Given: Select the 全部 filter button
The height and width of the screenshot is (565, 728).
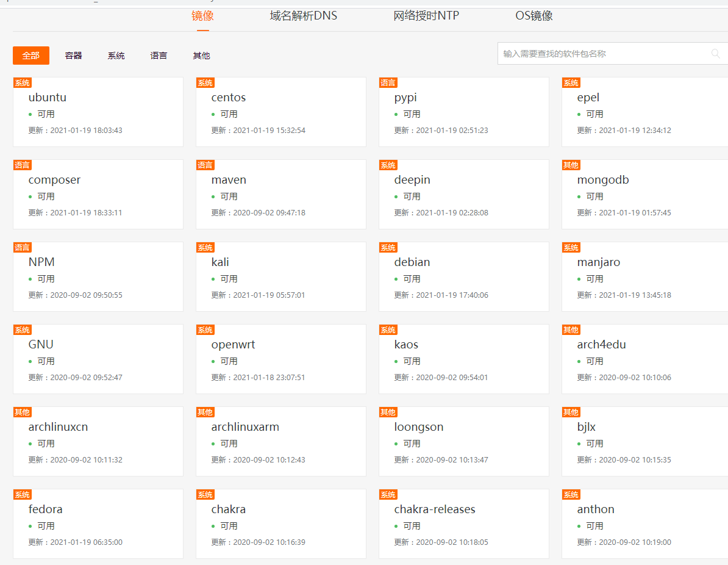Looking at the screenshot, I should coord(31,56).
